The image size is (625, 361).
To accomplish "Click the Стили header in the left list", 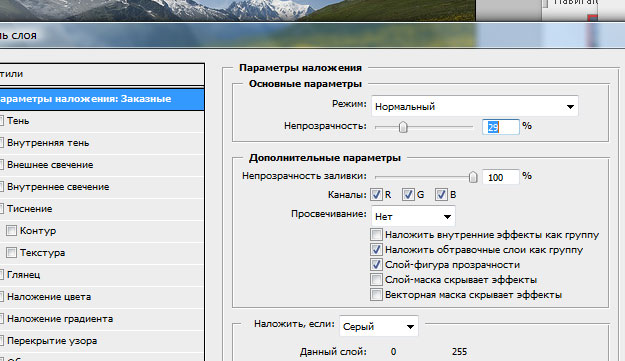I will click(102, 74).
